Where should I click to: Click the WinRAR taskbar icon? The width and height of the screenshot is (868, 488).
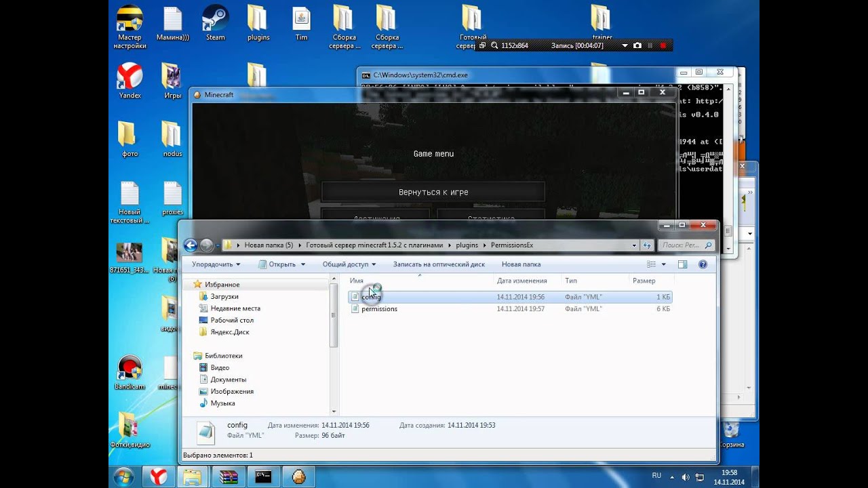pyautogui.click(x=229, y=477)
